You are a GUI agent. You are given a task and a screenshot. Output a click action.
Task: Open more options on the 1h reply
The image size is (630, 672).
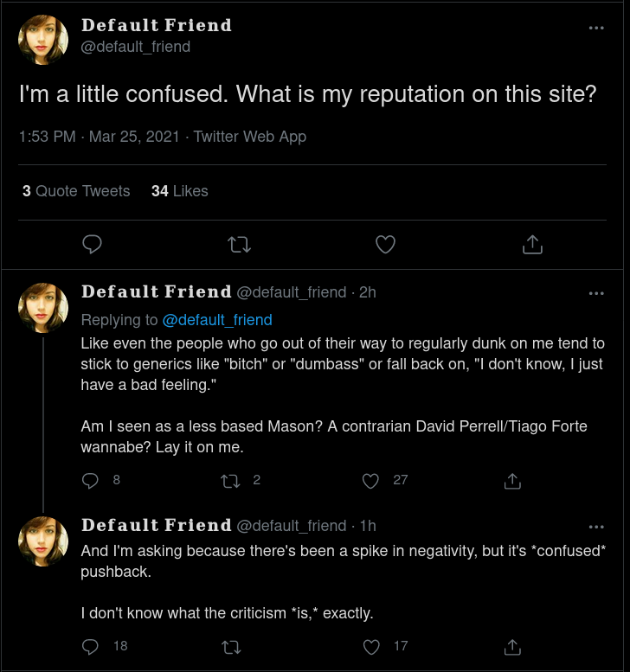tap(596, 527)
